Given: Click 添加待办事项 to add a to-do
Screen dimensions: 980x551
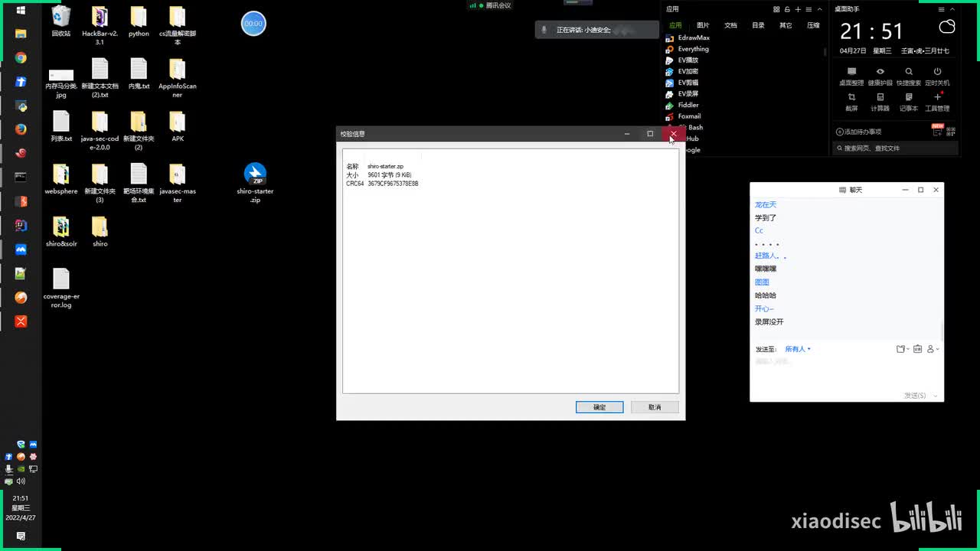Looking at the screenshot, I should pyautogui.click(x=858, y=132).
